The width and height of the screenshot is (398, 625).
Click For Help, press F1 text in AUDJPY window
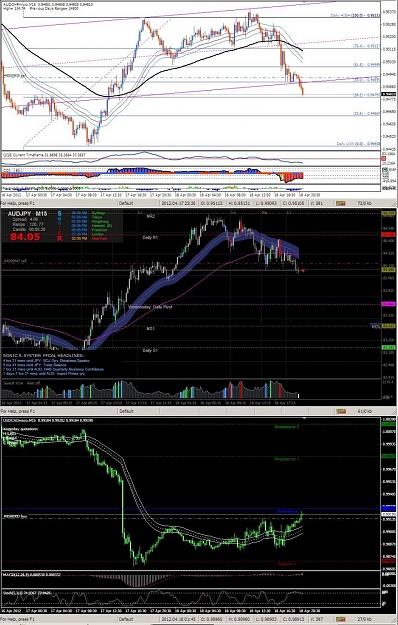point(18,411)
